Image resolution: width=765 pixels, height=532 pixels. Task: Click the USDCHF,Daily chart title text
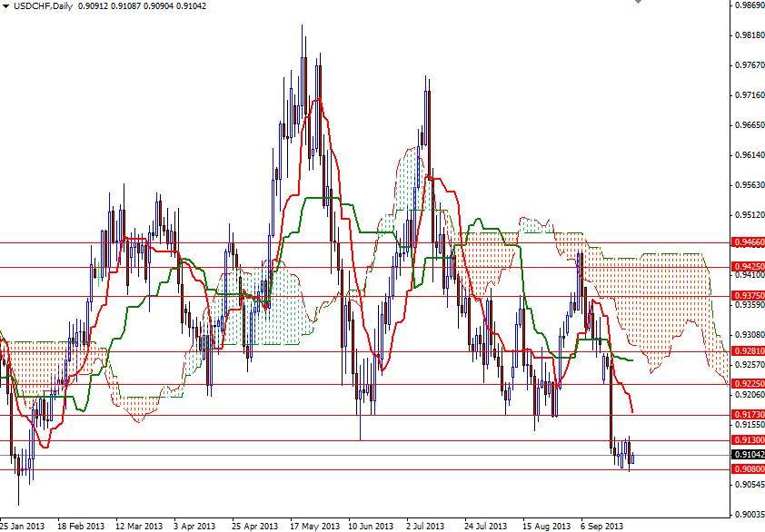pyautogui.click(x=35, y=6)
